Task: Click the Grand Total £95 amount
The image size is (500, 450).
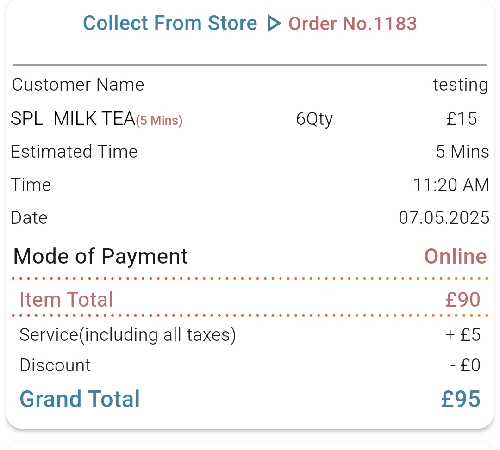Action: point(461,398)
